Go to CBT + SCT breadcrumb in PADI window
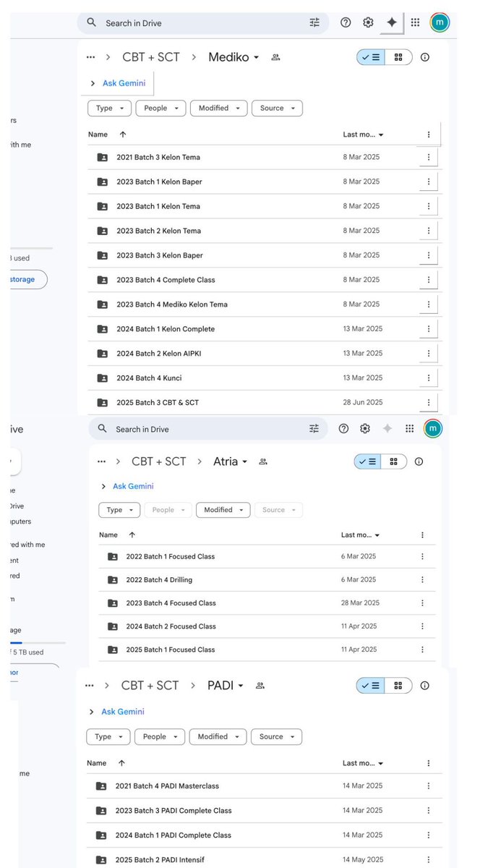The image size is (488, 868). pos(150,686)
